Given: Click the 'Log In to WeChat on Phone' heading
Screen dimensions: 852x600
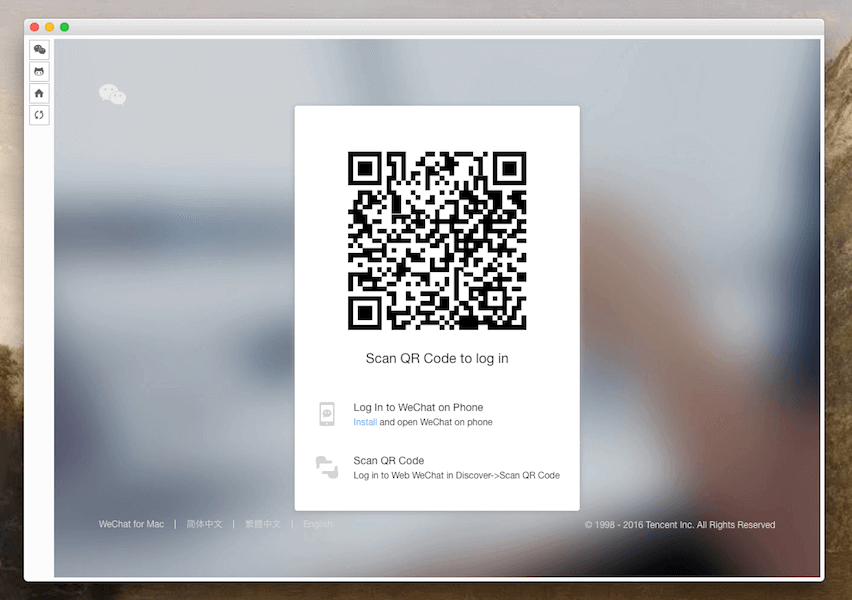Looking at the screenshot, I should pyautogui.click(x=418, y=407).
